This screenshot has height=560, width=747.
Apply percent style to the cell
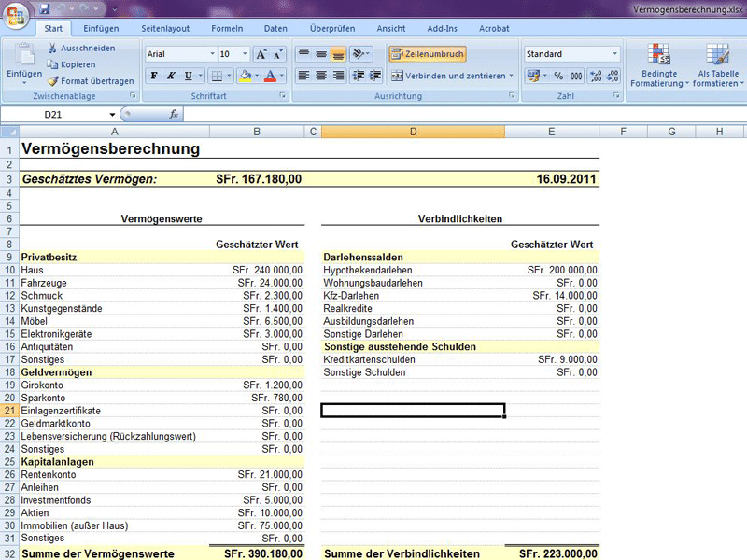coord(558,76)
